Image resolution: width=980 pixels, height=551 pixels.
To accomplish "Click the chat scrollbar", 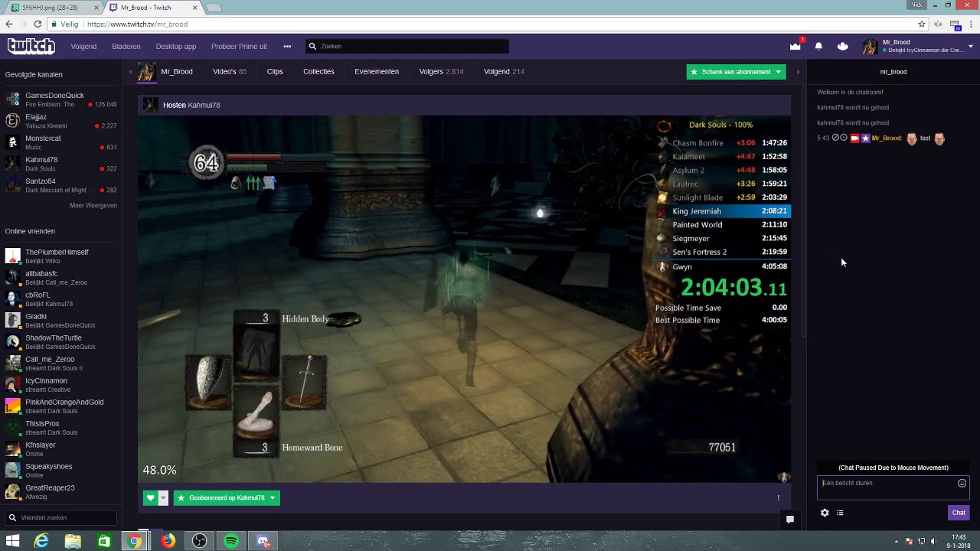I will click(804, 210).
